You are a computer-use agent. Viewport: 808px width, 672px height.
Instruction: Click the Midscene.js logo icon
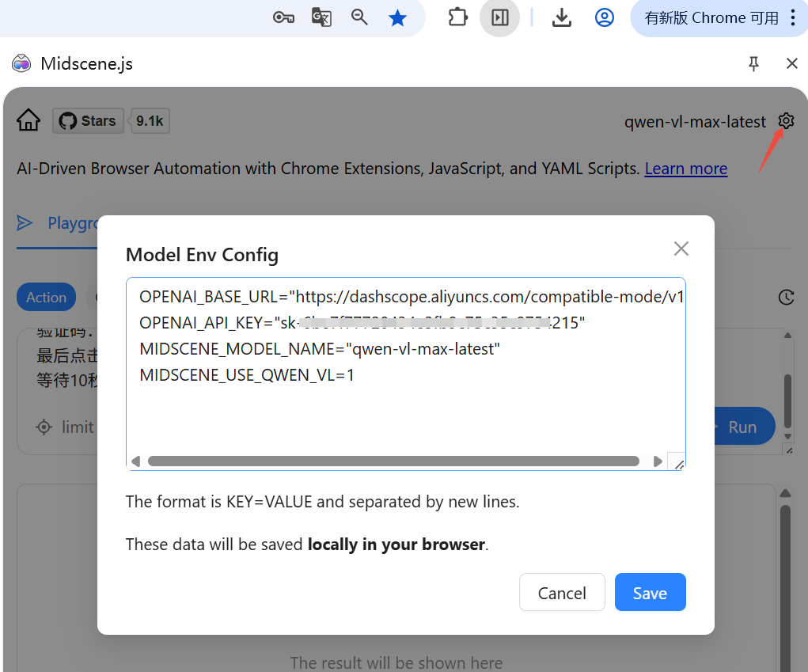(21, 63)
